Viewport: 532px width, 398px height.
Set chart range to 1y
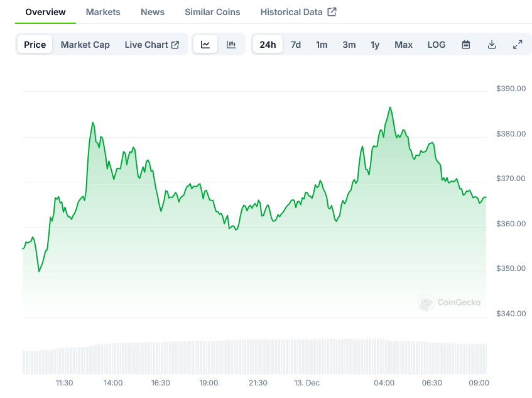tap(375, 45)
